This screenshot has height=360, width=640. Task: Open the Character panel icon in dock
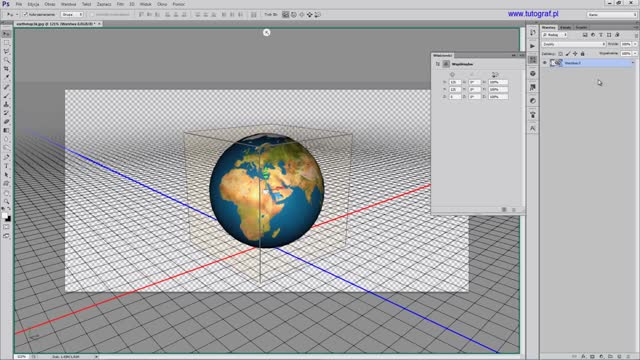(533, 128)
